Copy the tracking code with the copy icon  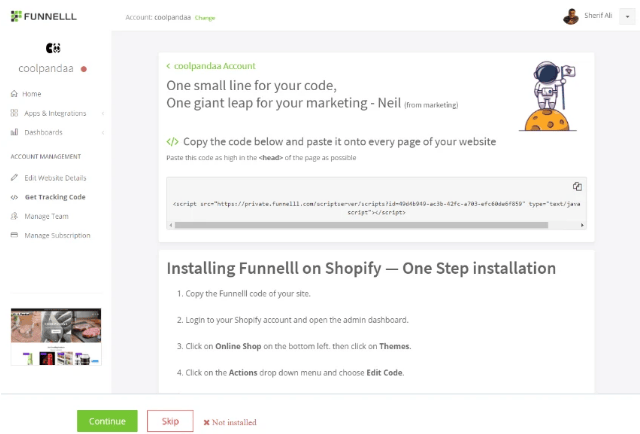pyautogui.click(x=577, y=187)
